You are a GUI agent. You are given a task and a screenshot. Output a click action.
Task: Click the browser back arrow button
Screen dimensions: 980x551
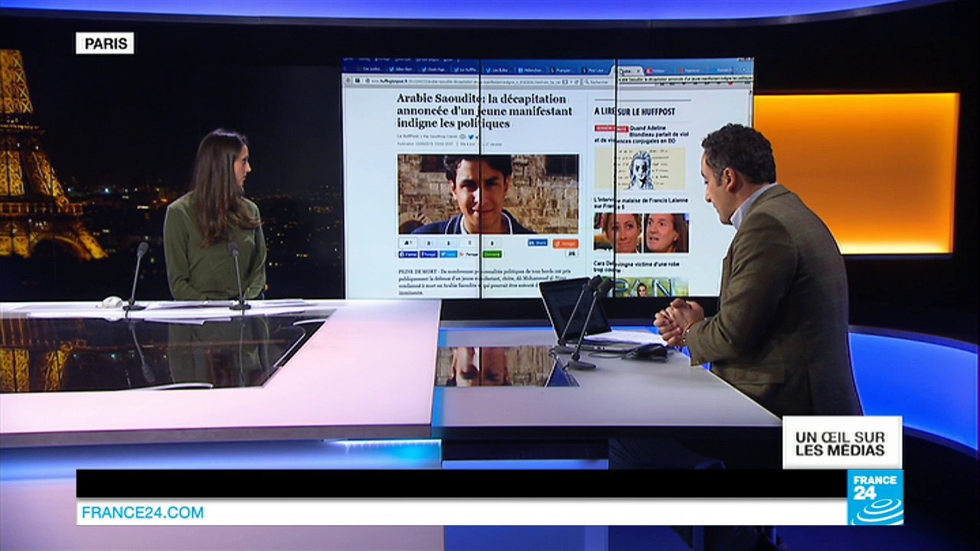click(x=348, y=81)
